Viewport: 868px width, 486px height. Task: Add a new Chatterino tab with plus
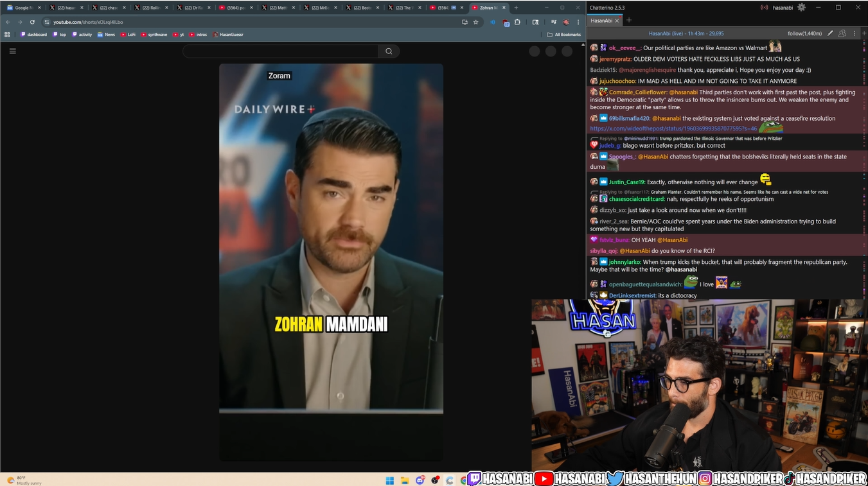point(629,21)
